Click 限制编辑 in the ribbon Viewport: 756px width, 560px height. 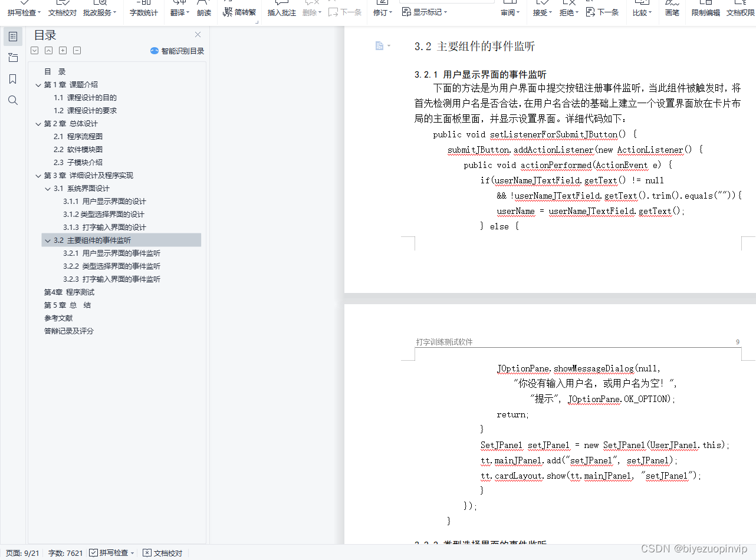pyautogui.click(x=706, y=12)
